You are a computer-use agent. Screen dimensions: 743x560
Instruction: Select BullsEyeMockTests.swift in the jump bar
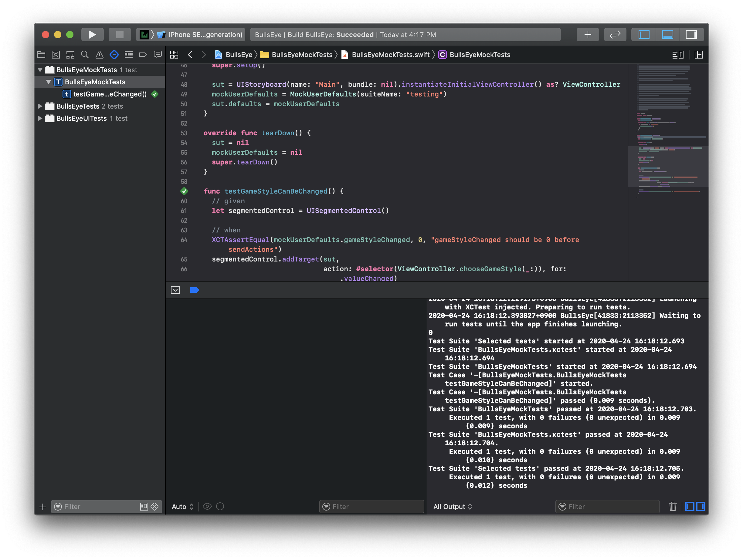tap(390, 55)
